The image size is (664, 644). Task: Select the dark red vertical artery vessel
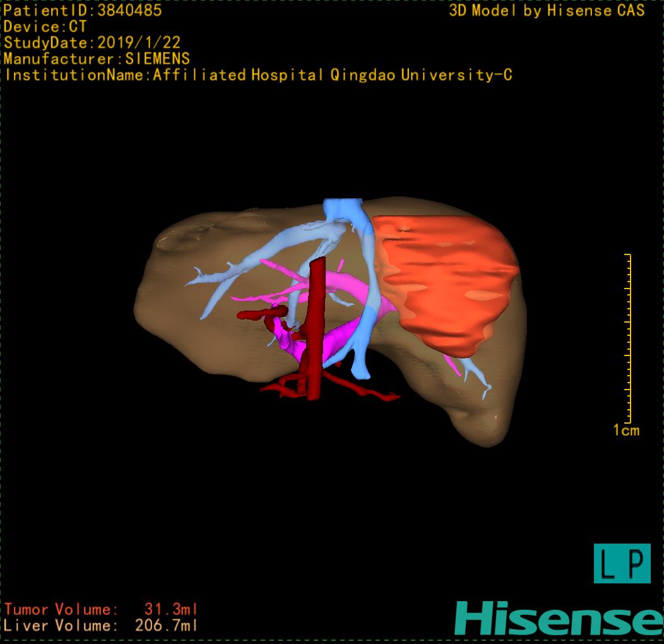click(317, 328)
